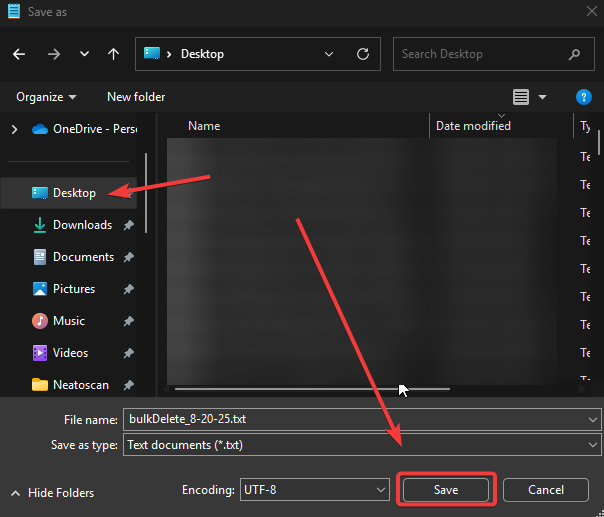Collapse the panel with Hide Folders
This screenshot has height=517, width=604.
[x=53, y=493]
